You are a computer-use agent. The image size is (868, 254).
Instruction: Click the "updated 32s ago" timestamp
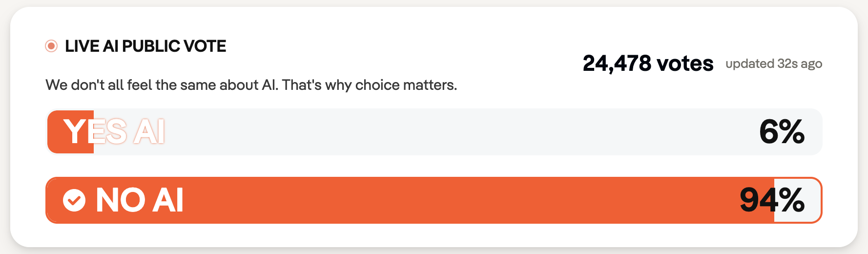[774, 64]
